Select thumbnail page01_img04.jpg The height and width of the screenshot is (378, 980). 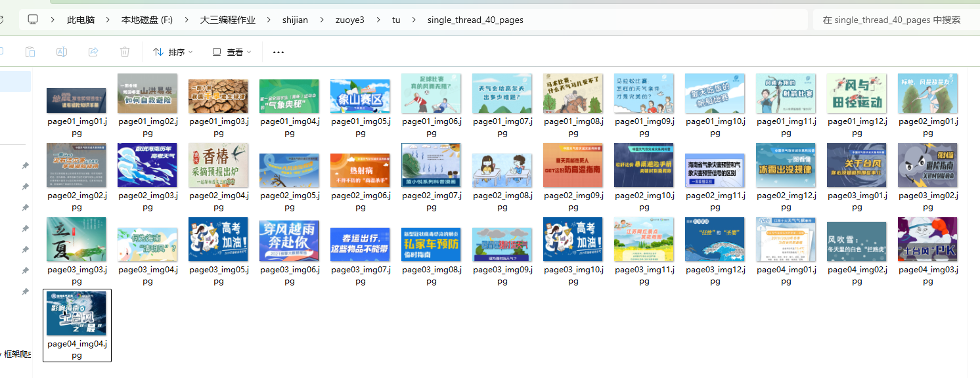pos(289,96)
